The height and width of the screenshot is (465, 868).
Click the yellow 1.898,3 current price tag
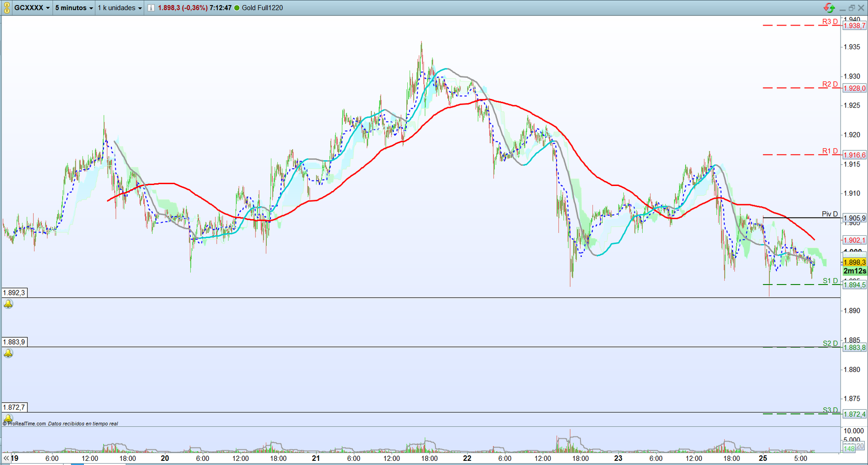point(855,263)
